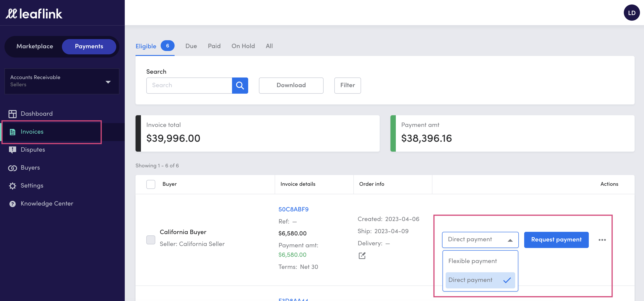Click the Actions column header
This screenshot has width=644, height=301.
tap(609, 184)
